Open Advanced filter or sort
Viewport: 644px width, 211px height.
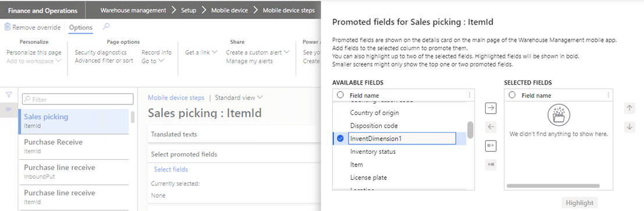pyautogui.click(x=104, y=61)
